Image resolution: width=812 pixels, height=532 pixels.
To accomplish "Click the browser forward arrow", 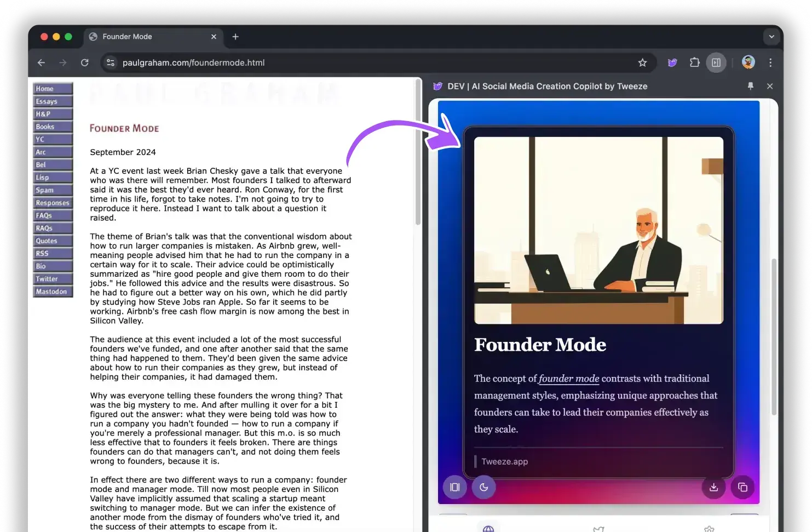I will point(63,62).
